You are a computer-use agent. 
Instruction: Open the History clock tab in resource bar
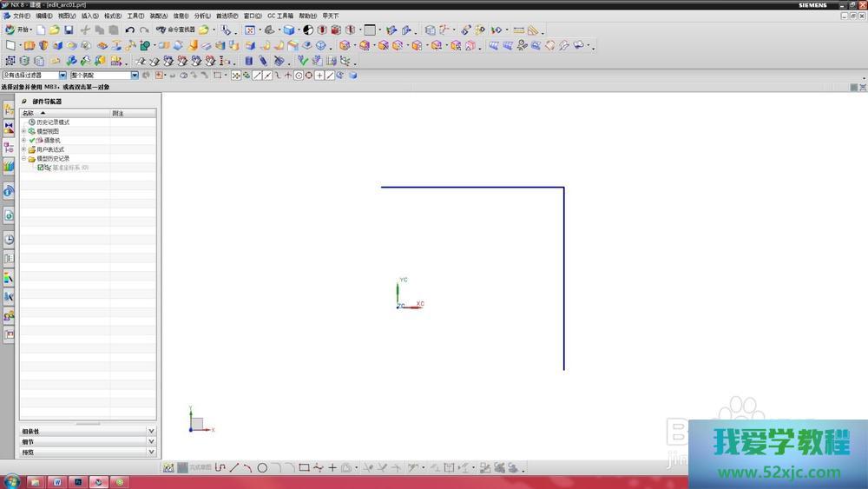tap(9, 239)
